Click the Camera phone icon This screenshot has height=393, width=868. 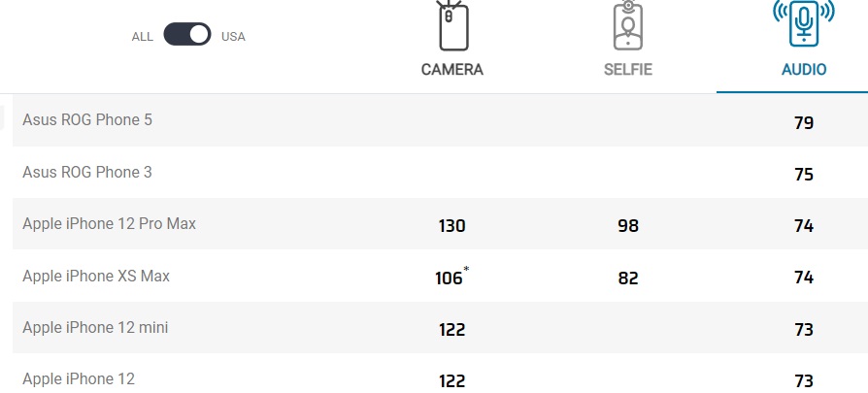451,25
